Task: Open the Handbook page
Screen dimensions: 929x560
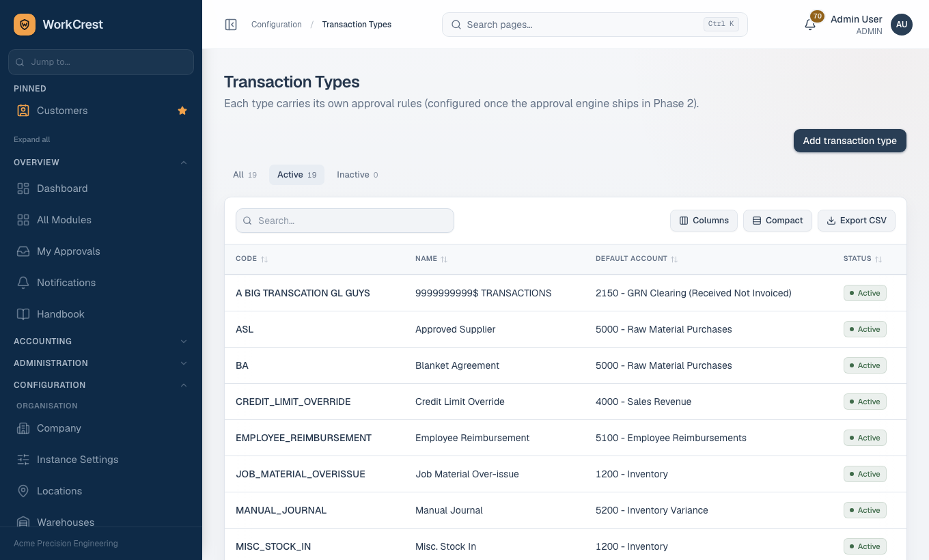Action: pos(101,314)
